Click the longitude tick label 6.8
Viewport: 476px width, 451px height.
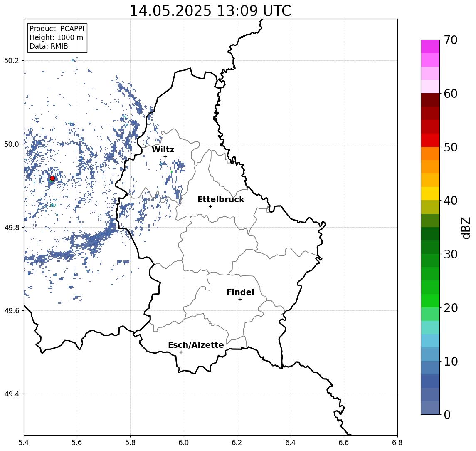pyautogui.click(x=397, y=443)
